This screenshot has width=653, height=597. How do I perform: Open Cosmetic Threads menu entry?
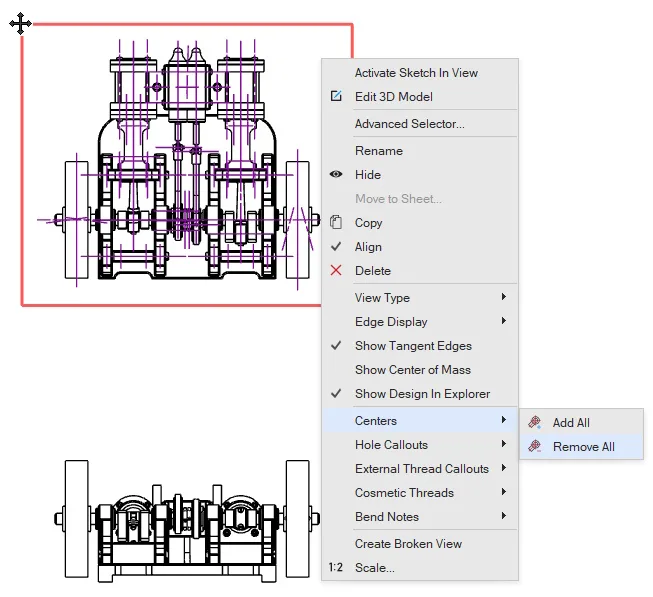(420, 493)
